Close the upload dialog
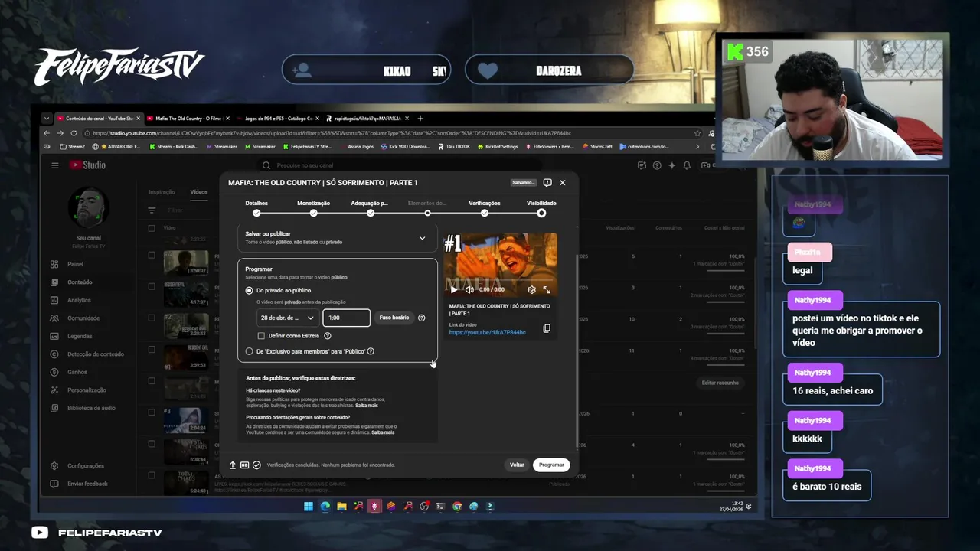This screenshot has height=551, width=980. (563, 183)
